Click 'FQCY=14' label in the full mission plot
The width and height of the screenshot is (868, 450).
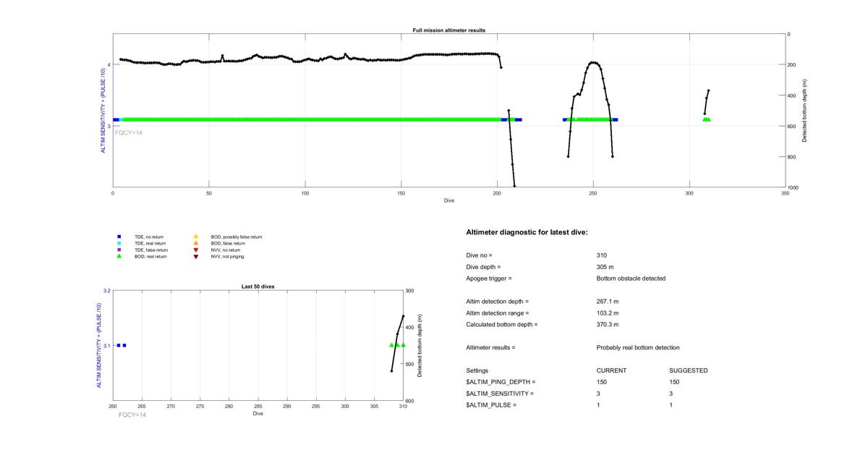129,132
